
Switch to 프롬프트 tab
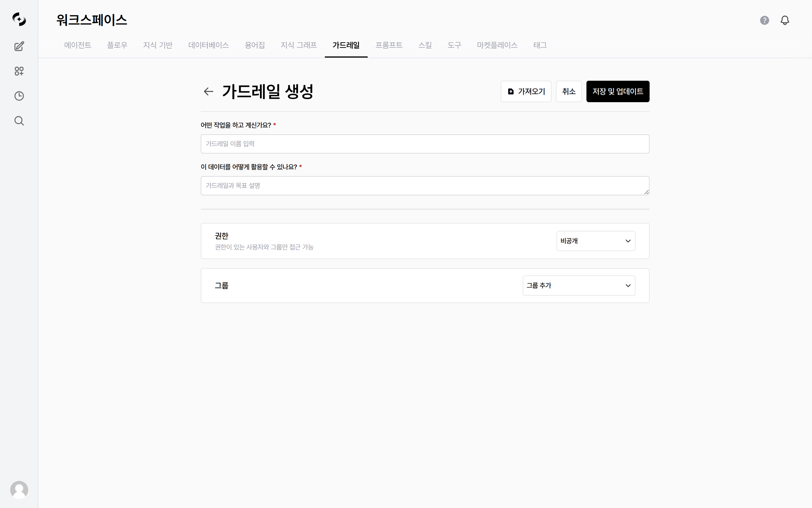tap(389, 45)
